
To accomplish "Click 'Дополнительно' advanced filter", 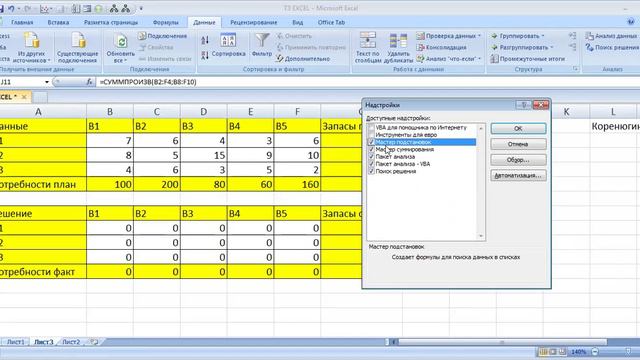I will pos(303,59).
